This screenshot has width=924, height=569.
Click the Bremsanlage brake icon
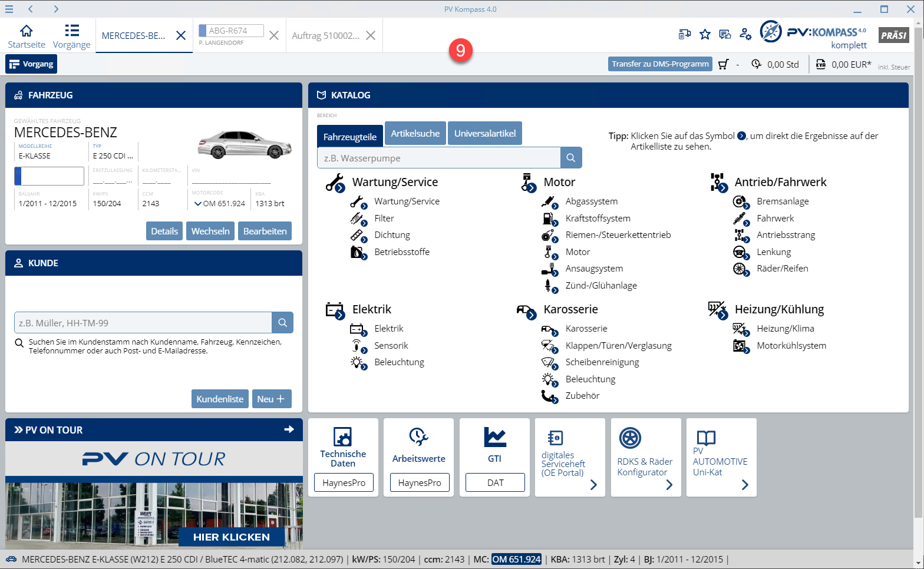tap(741, 201)
